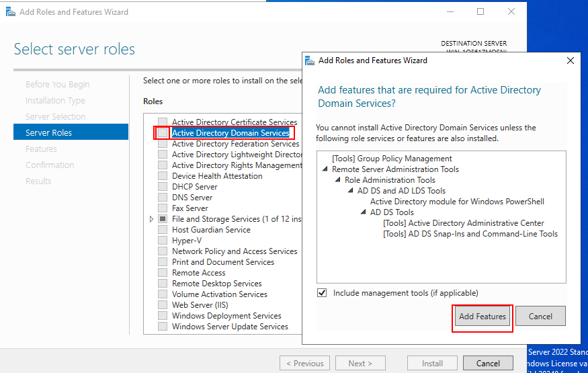This screenshot has height=373, width=588.
Task: Select [Tools] Active Directory Administrative Center item
Action: tap(464, 223)
